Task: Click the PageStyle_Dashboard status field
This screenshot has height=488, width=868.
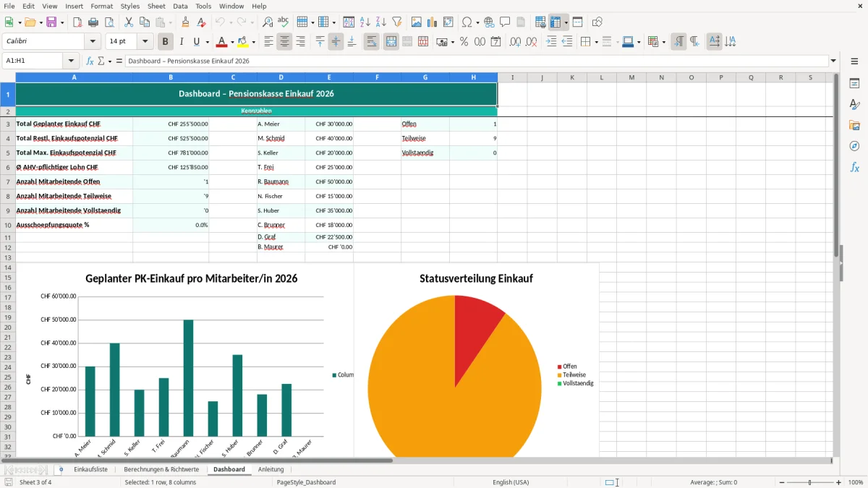Action: point(306,482)
